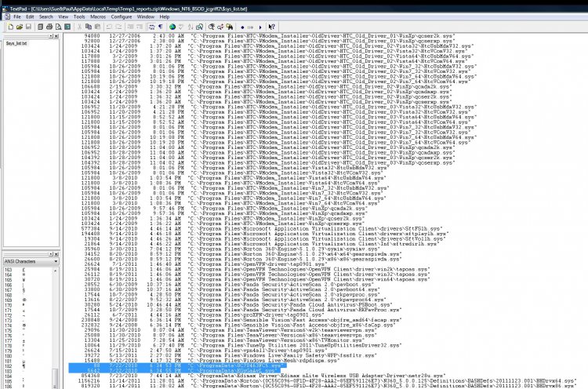Open Compare Files from the toolbar

[x=199, y=27]
